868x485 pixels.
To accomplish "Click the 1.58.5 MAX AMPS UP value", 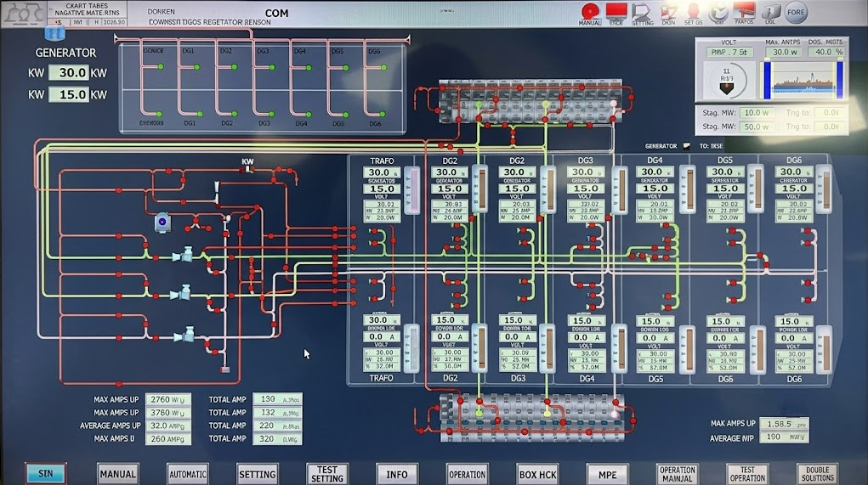I will coord(784,424).
